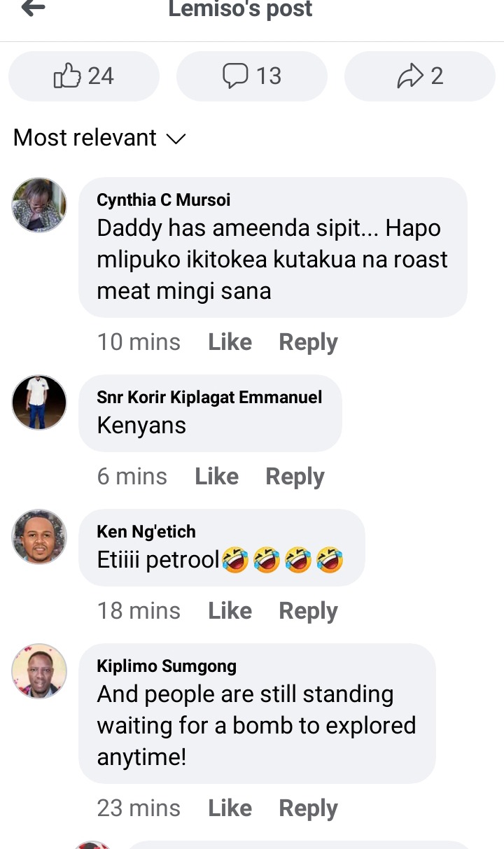Open comments via speech bubble icon
The image size is (504, 849).
click(252, 76)
